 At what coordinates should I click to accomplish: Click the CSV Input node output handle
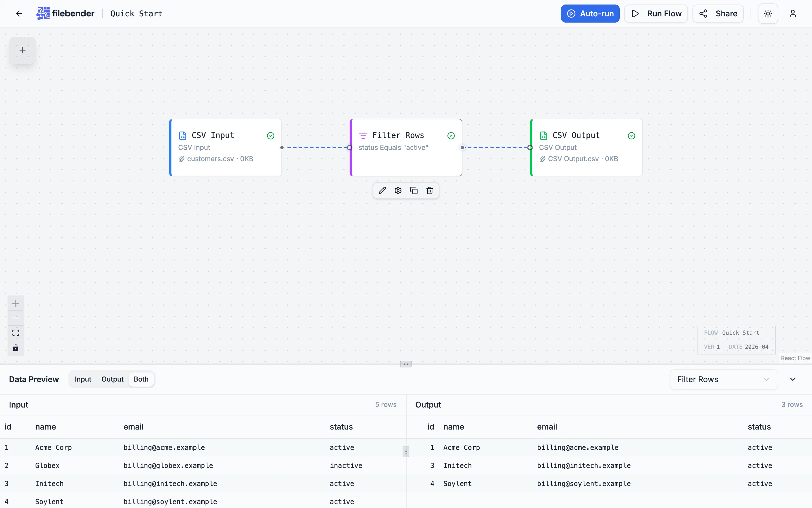(x=282, y=148)
